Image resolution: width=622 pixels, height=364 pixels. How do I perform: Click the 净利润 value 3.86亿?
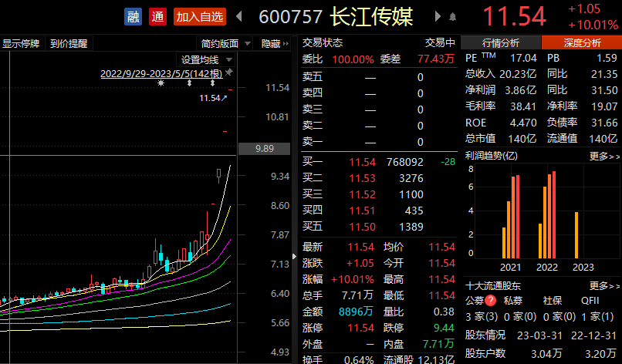[520, 90]
